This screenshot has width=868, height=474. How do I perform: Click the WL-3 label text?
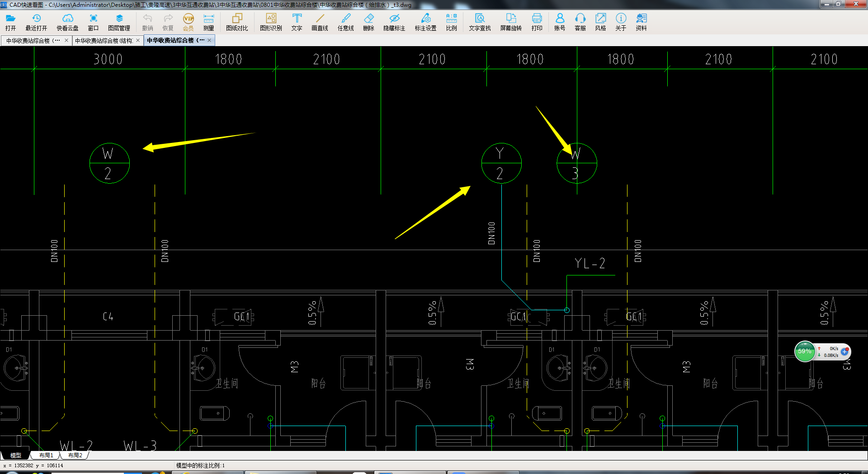tap(140, 446)
